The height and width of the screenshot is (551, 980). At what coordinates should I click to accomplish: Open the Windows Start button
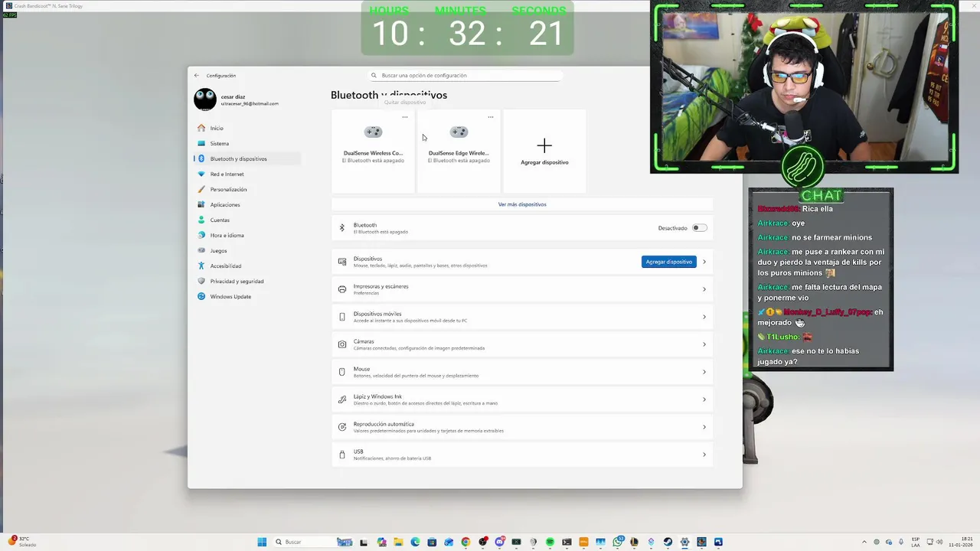click(262, 542)
